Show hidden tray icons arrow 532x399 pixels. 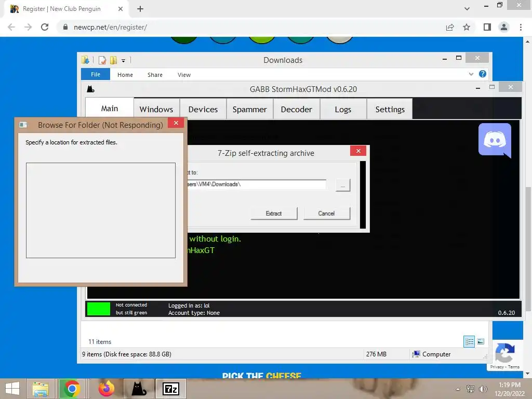click(x=458, y=389)
